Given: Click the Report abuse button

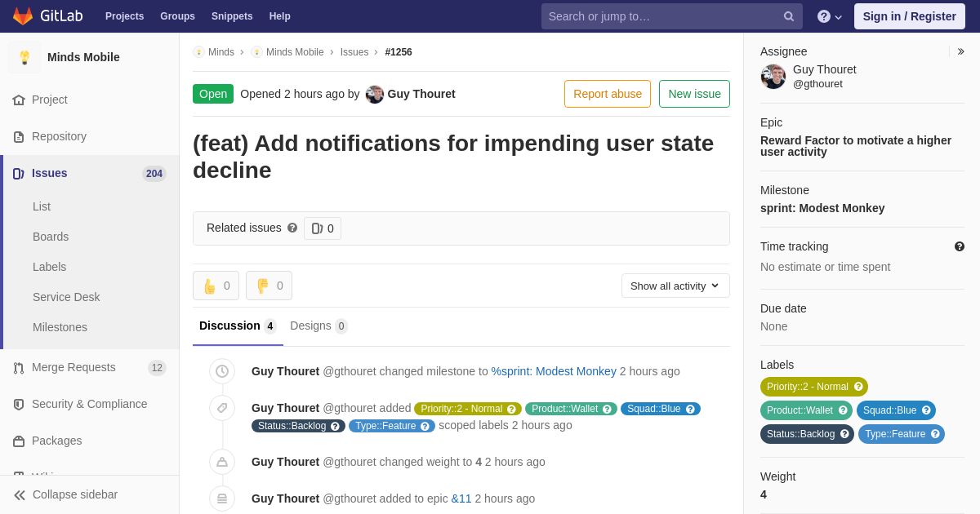Looking at the screenshot, I should tap(608, 94).
